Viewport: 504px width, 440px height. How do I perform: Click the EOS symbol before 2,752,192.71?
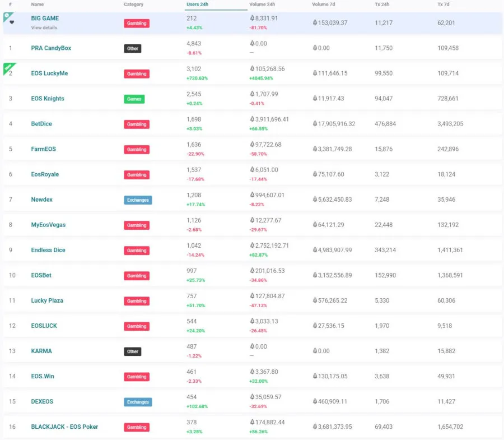pos(253,246)
